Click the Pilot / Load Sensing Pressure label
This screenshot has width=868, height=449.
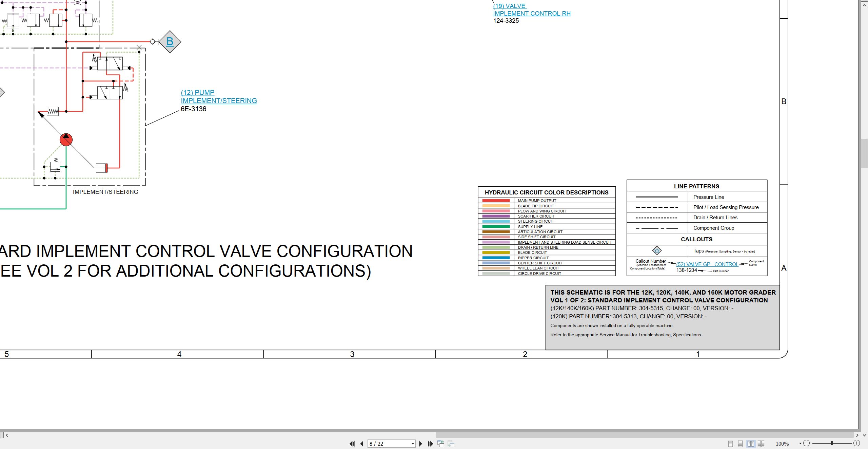726,207
